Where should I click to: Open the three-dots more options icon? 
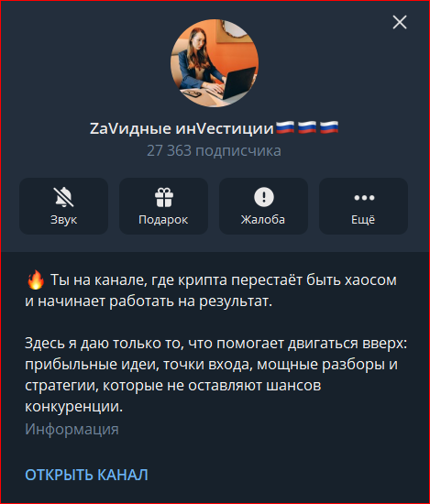364,197
